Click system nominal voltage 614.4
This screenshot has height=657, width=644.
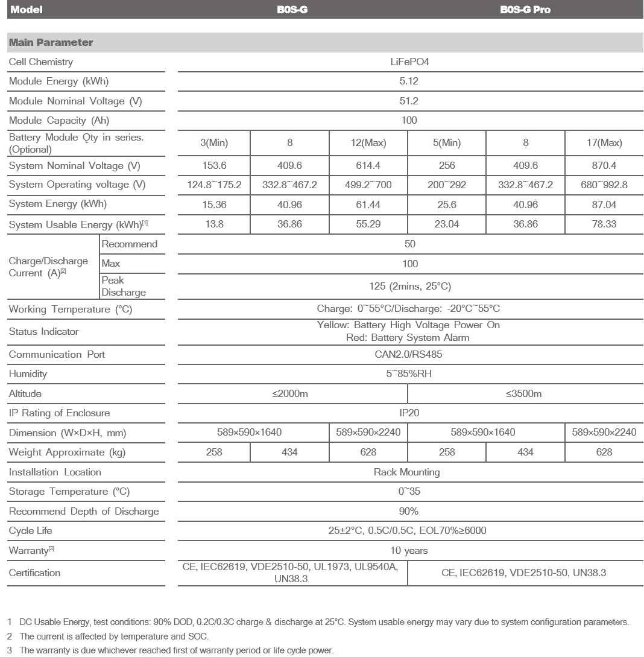368,165
